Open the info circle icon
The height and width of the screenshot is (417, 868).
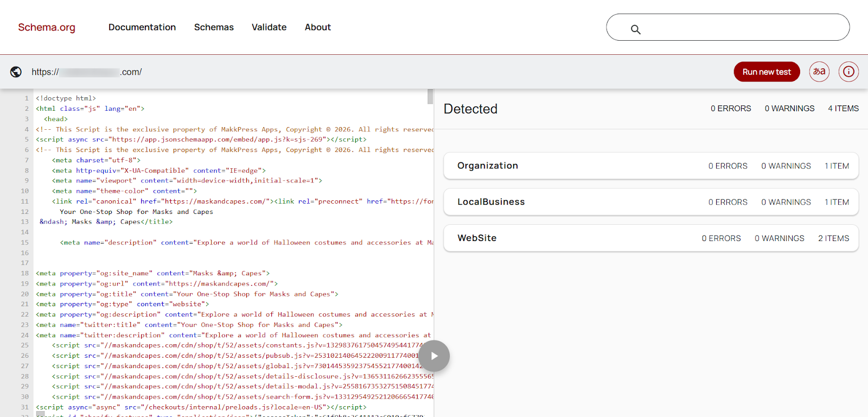pyautogui.click(x=848, y=72)
